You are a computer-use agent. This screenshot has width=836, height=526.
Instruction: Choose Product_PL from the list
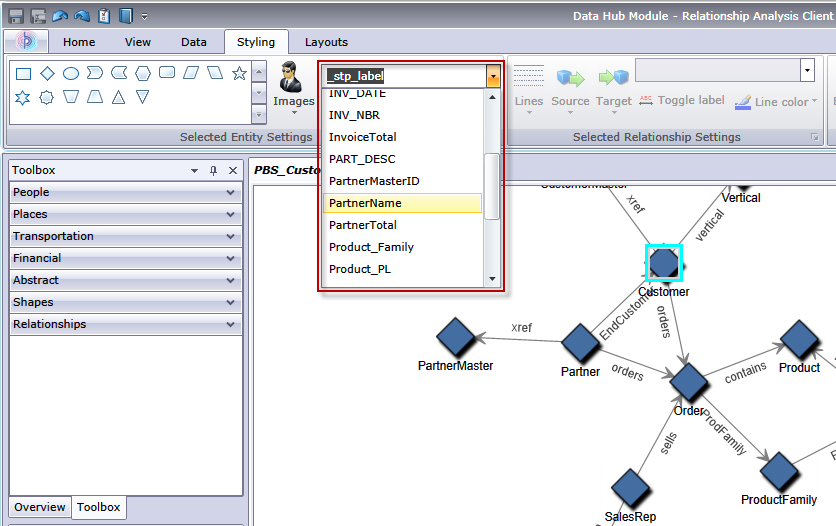coord(402,269)
